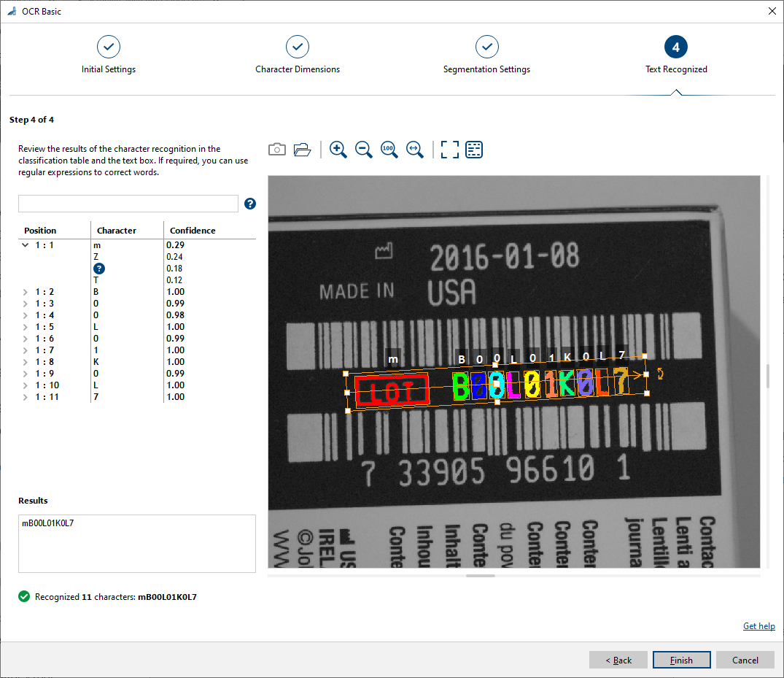Click the orange 7 segmented character
The height and width of the screenshot is (678, 784).
point(621,381)
